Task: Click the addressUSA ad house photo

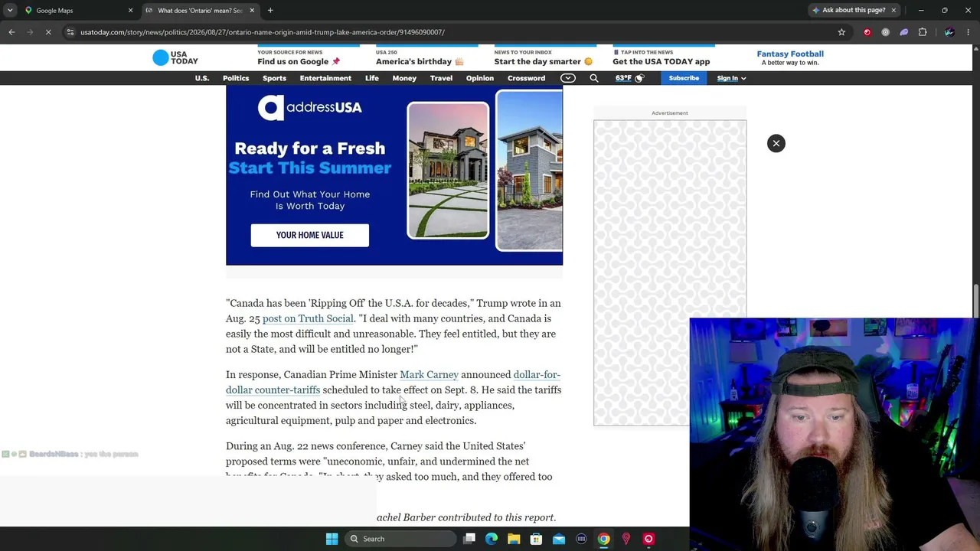Action: coord(448,171)
